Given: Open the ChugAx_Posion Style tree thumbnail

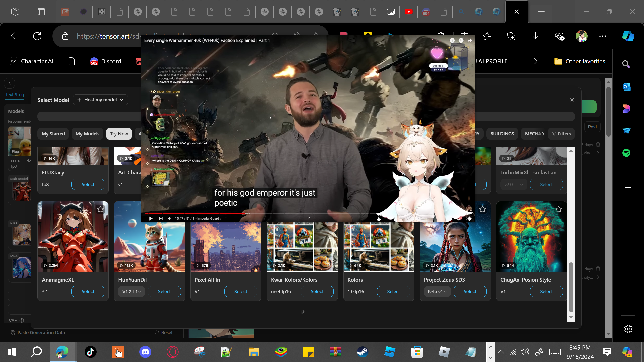Looking at the screenshot, I should point(531,237).
